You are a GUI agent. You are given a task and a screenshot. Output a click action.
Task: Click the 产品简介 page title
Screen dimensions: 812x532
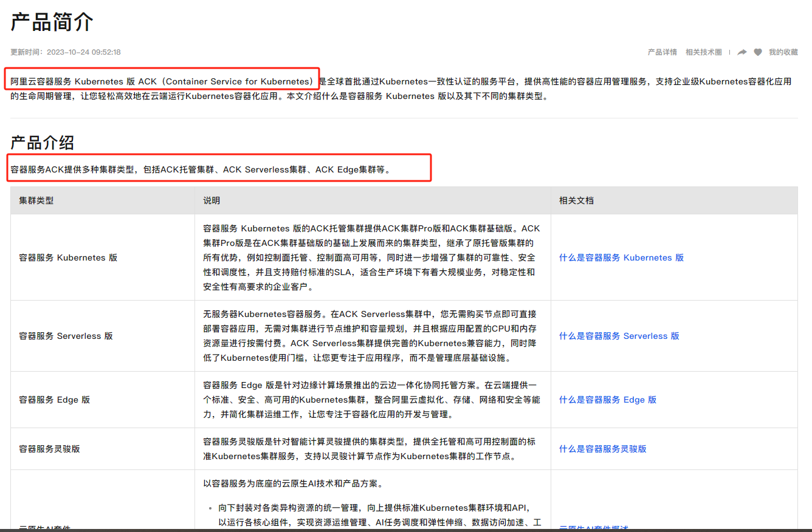coord(52,22)
